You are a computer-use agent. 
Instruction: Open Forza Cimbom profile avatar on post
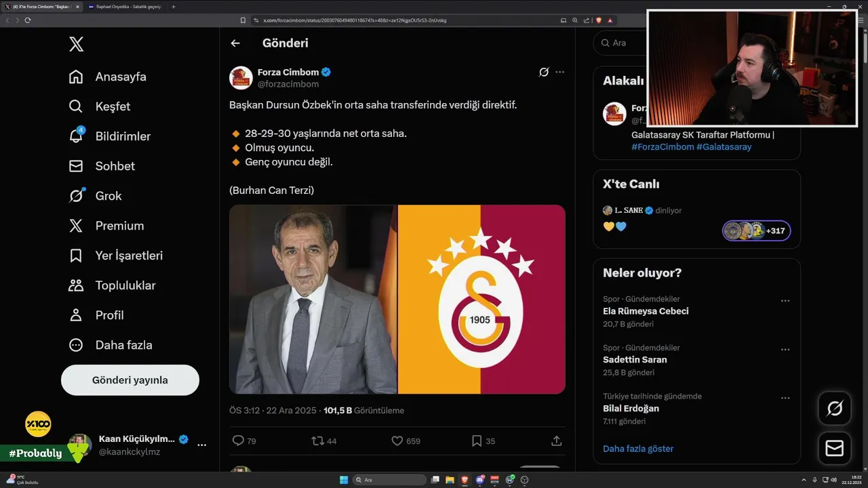click(x=241, y=77)
